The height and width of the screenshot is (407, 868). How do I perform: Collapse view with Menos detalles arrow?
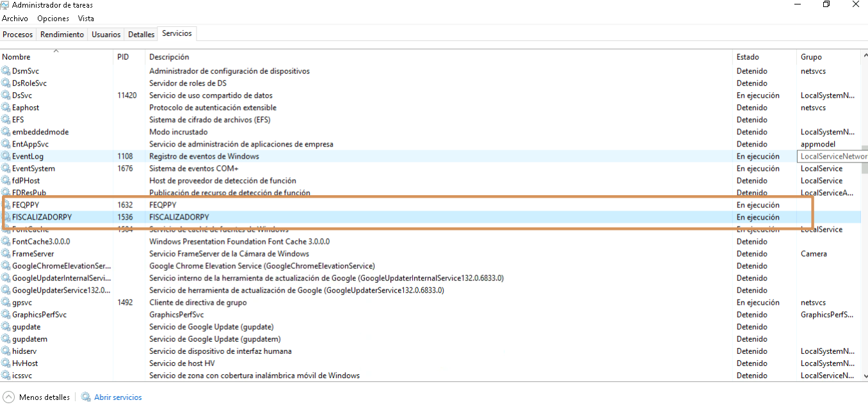tap(8, 397)
